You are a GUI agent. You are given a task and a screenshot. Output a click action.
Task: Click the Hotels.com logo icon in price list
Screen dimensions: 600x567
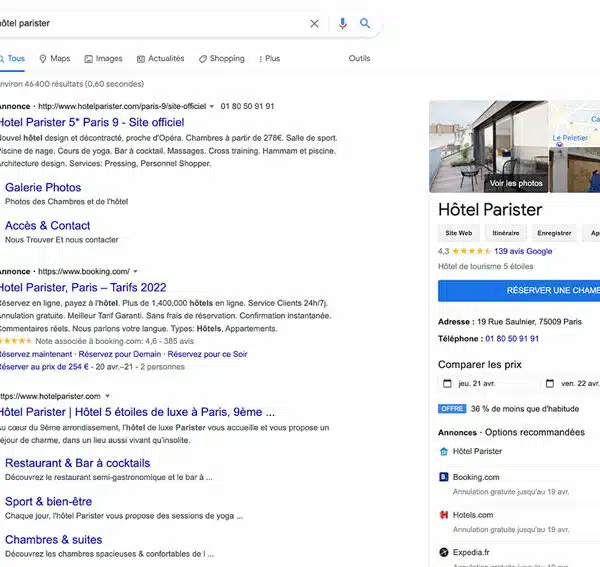click(444, 515)
